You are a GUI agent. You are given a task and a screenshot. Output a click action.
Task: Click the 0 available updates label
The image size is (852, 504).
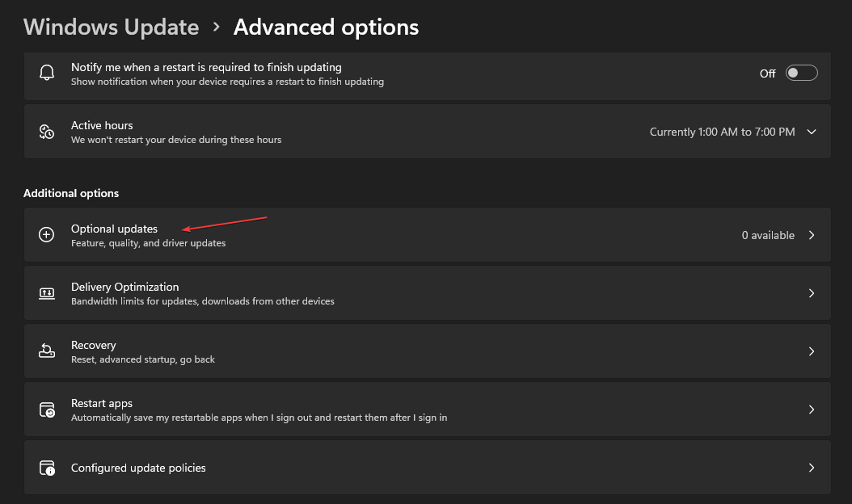[x=769, y=234]
